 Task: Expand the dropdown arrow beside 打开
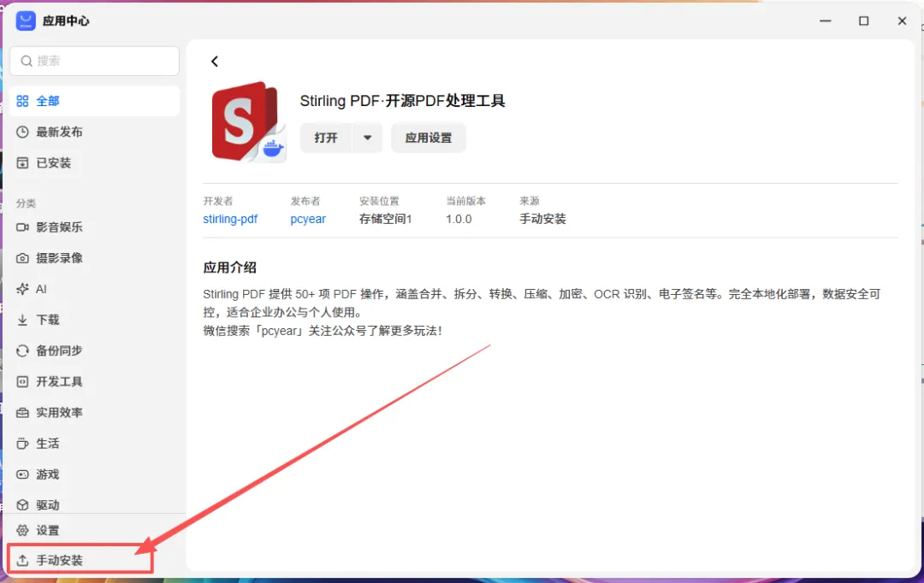368,138
